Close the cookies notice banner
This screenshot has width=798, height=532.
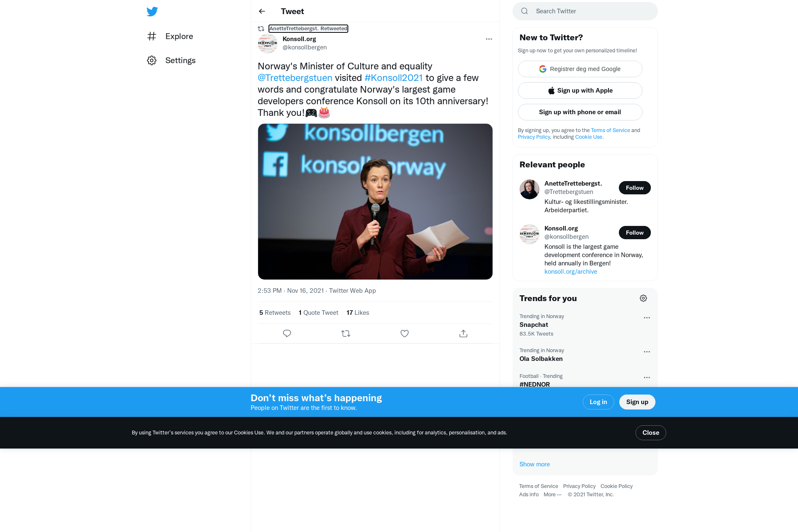[650, 433]
